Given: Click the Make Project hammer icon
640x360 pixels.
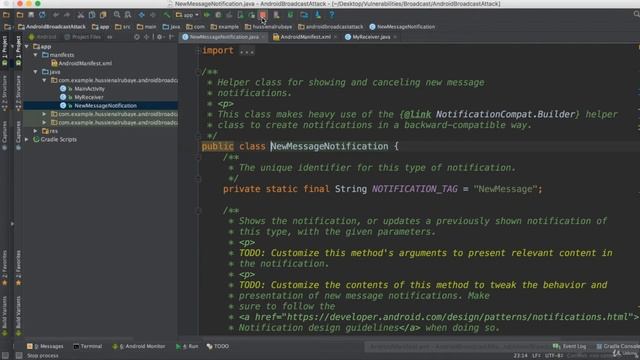Looking at the screenshot, I should 167,15.
